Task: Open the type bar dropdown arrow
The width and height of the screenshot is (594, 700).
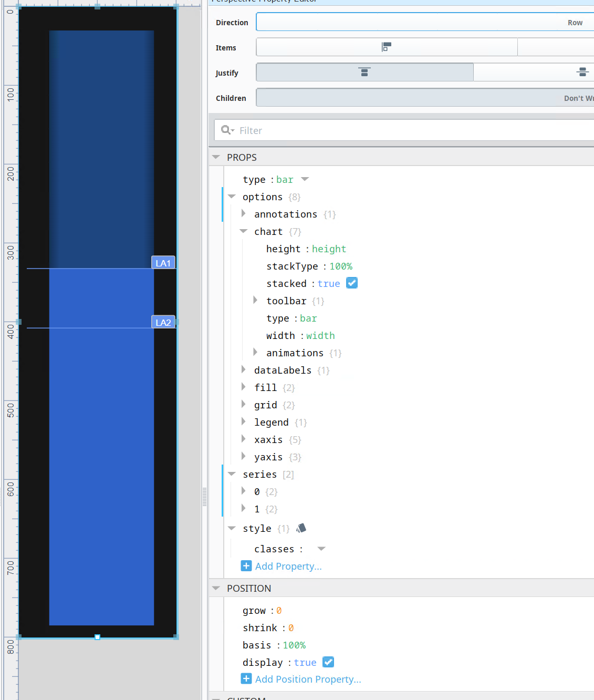Action: click(305, 179)
